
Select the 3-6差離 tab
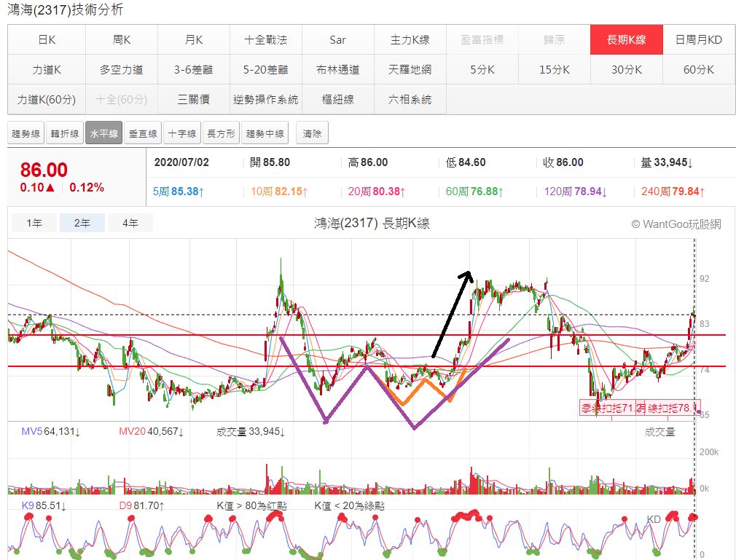click(x=194, y=70)
